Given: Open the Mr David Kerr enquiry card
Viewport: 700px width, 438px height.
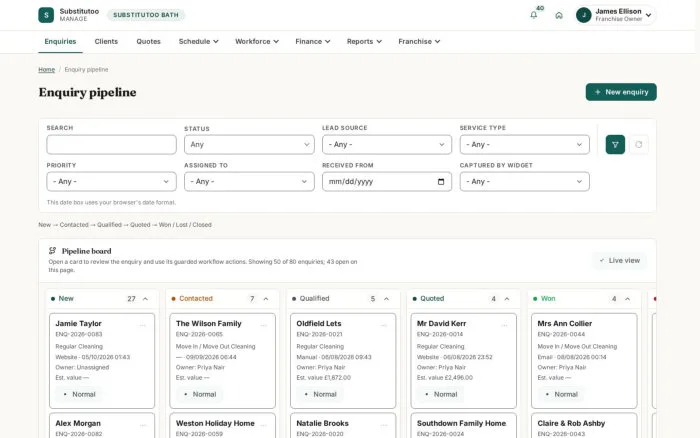Looking at the screenshot, I should pyautogui.click(x=463, y=361).
